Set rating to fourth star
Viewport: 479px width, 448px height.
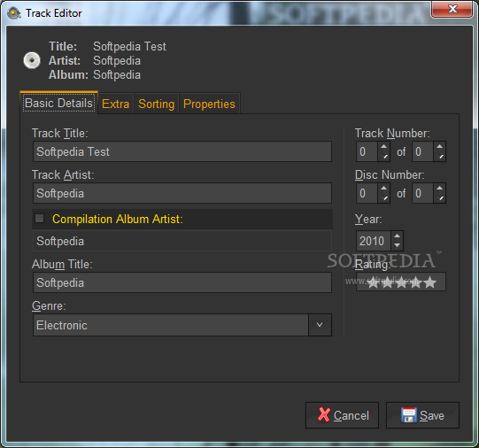[x=416, y=282]
